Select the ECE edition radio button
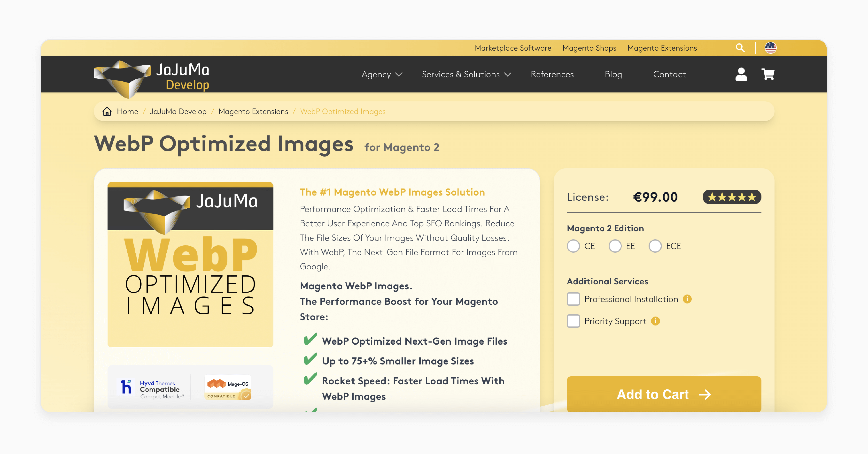 tap(655, 246)
